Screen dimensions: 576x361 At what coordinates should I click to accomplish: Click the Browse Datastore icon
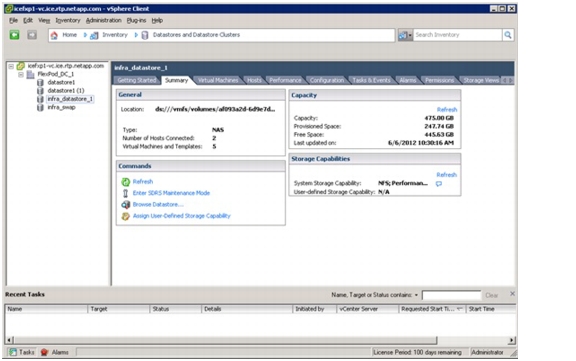click(126, 205)
